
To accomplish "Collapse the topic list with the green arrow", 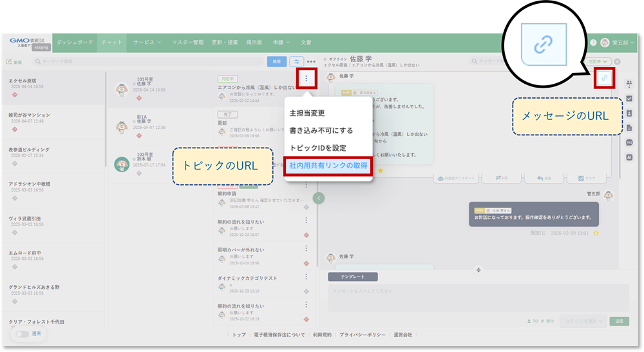I will point(317,198).
